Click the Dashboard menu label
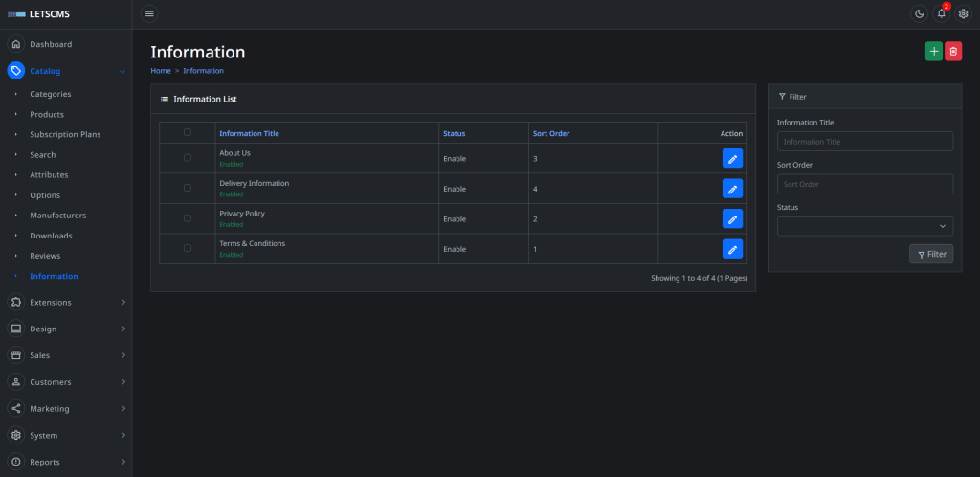 tap(51, 44)
